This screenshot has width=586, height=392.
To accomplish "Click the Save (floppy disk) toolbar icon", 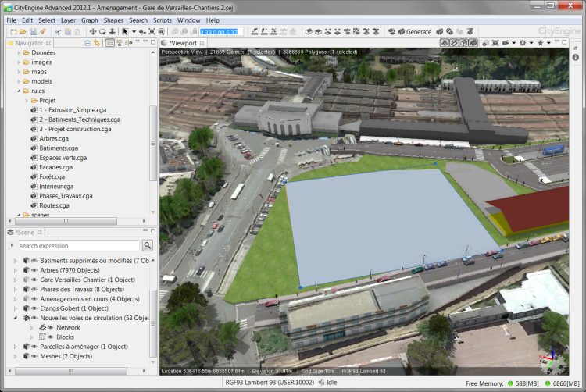I will 33,32.
